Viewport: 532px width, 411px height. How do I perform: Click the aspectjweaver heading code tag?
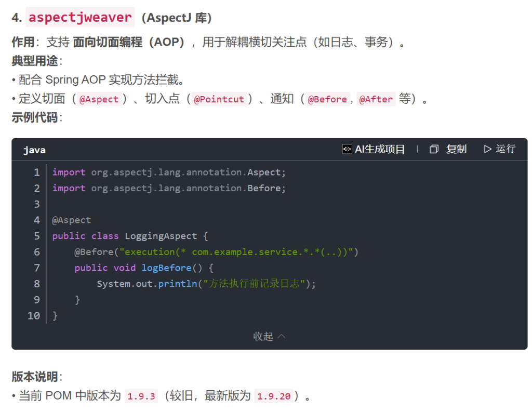pos(80,17)
